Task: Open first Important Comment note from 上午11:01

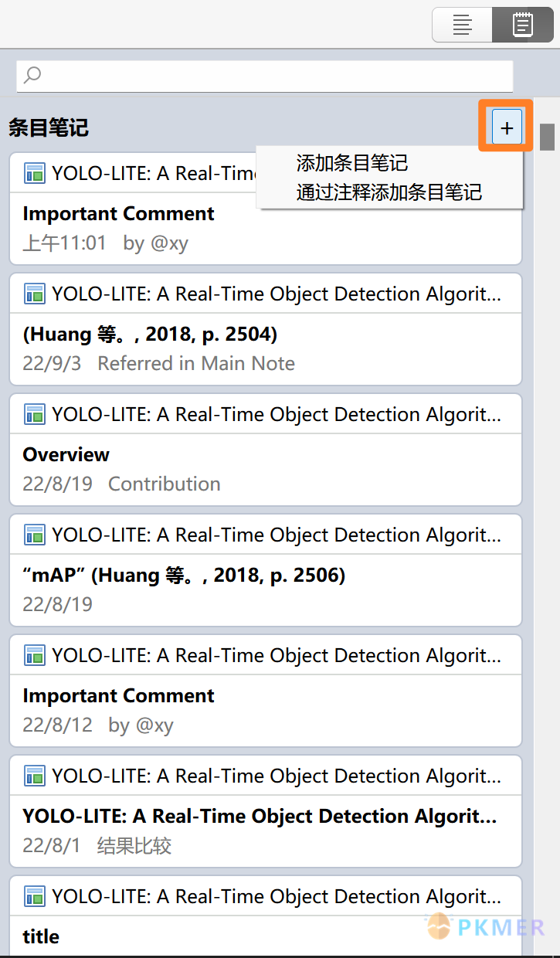Action: pyautogui.click(x=266, y=229)
